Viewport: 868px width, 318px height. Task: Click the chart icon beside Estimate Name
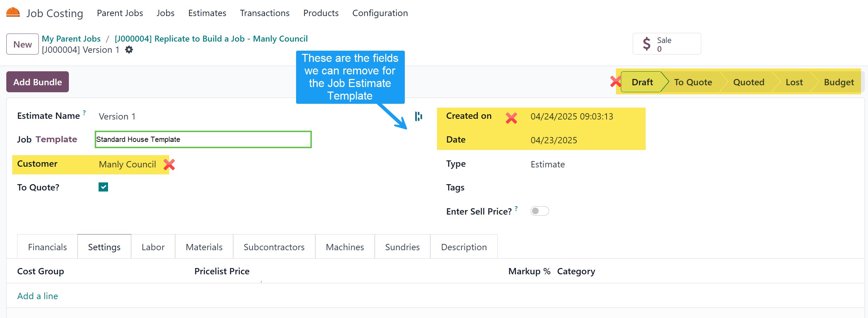(418, 116)
